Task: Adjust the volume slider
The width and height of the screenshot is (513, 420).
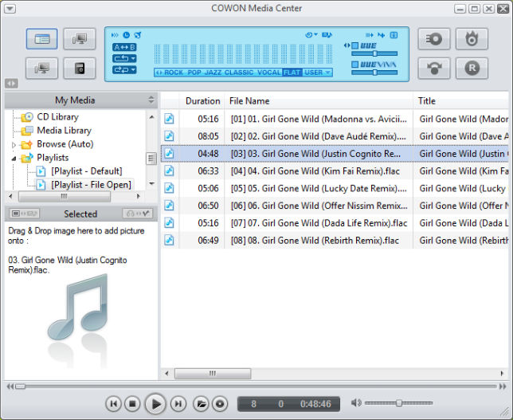Action: [x=399, y=403]
